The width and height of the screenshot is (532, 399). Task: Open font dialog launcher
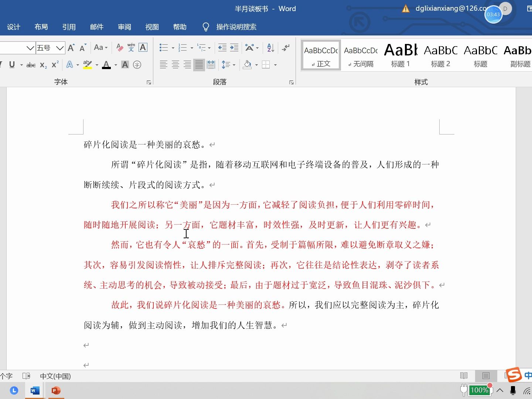coord(149,82)
